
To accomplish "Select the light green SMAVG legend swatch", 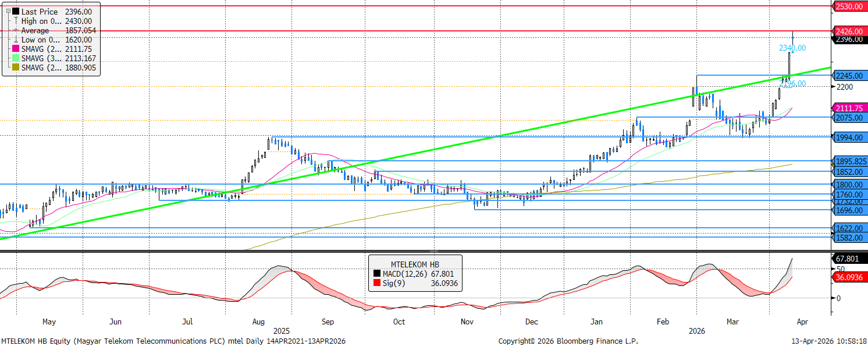I will 15,59.
